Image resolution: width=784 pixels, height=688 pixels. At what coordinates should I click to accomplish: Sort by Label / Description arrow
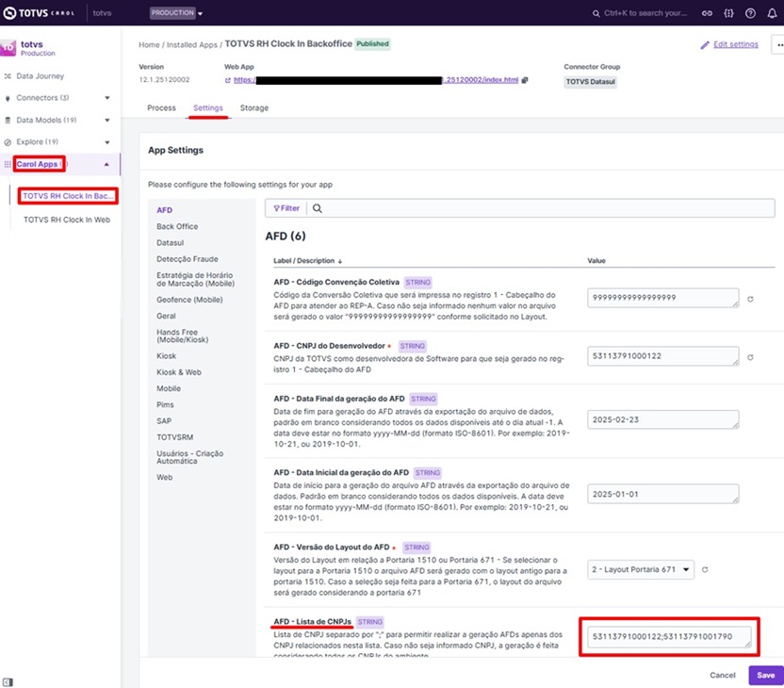coord(340,261)
